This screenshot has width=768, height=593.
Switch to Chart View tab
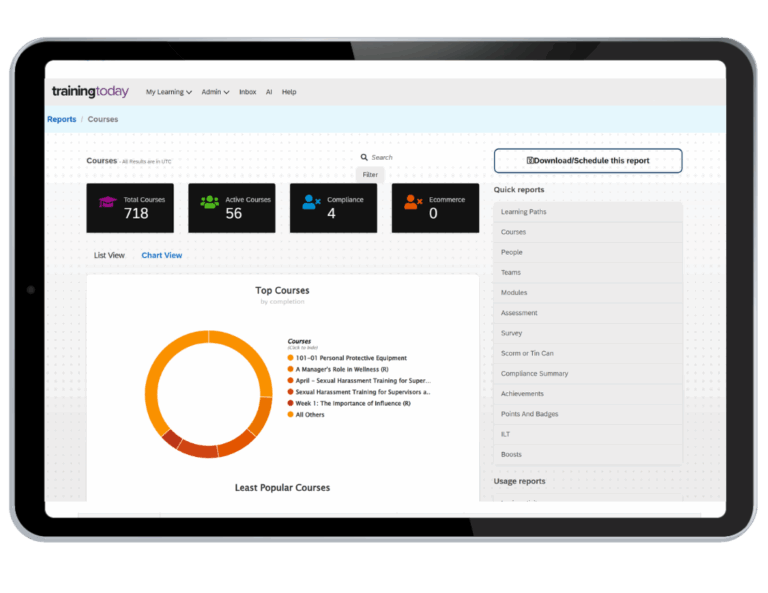tap(162, 255)
